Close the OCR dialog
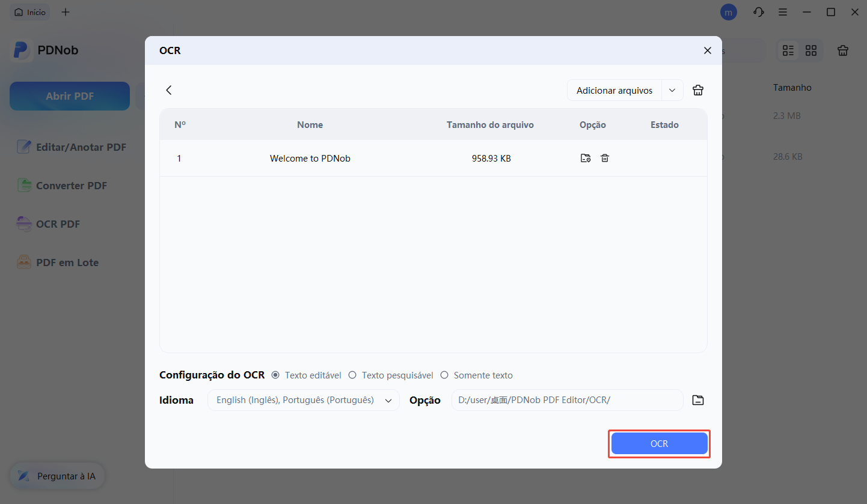 pyautogui.click(x=707, y=50)
